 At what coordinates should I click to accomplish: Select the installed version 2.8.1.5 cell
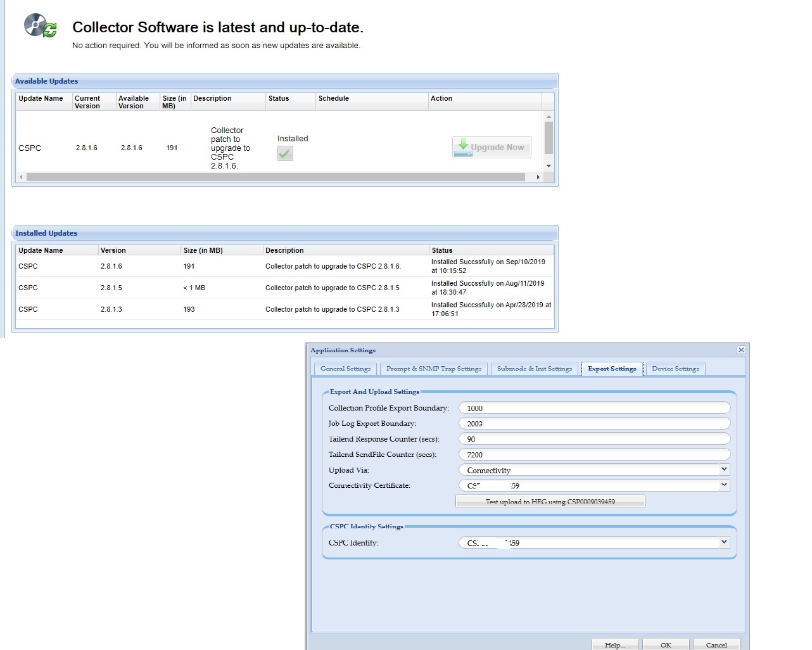[x=111, y=288]
